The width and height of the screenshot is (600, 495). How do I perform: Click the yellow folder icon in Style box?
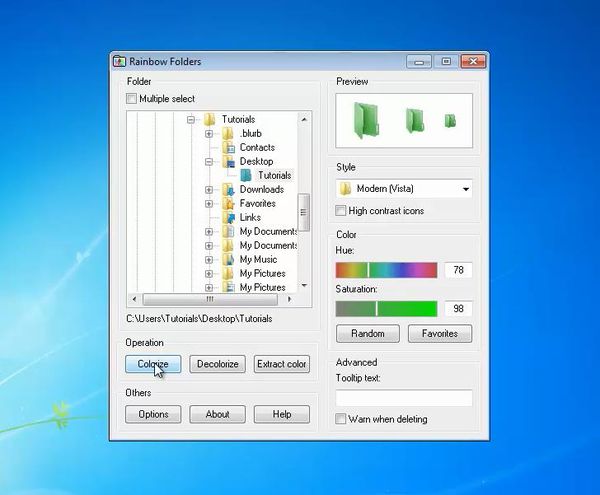pyautogui.click(x=345, y=189)
